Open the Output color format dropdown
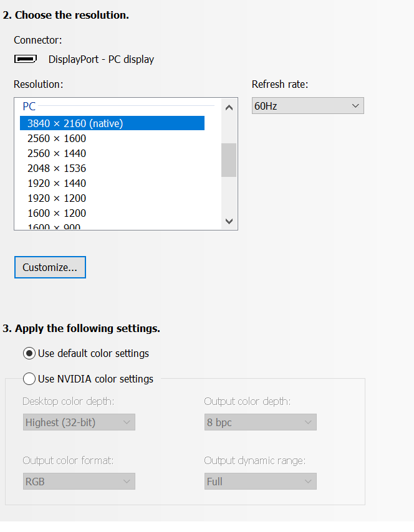 point(79,481)
